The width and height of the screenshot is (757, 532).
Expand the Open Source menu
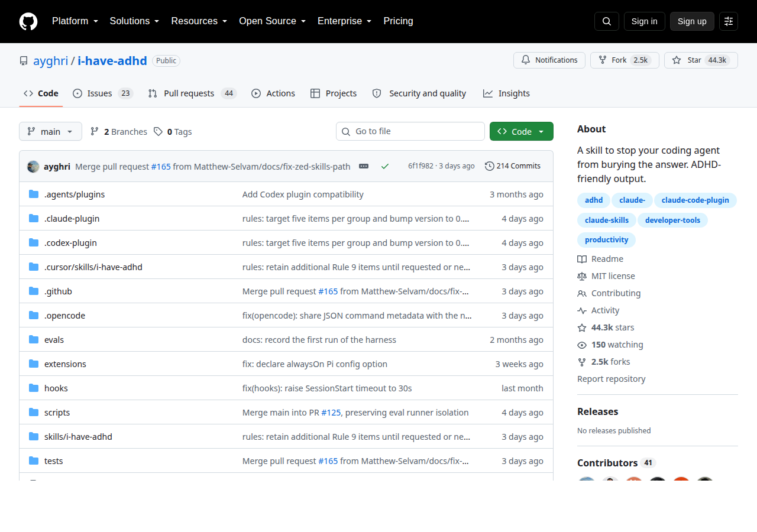(x=272, y=21)
